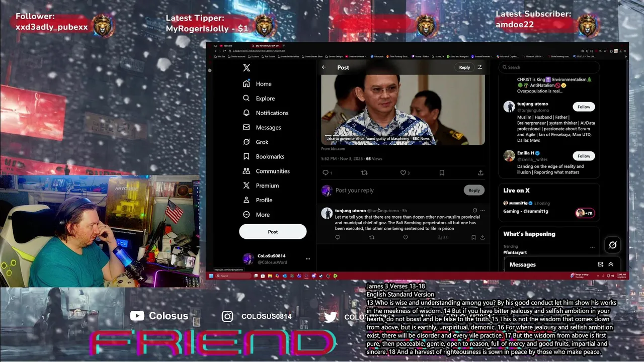Expand the More menu in sidebar
This screenshot has width=644, height=362.
coord(256,215)
